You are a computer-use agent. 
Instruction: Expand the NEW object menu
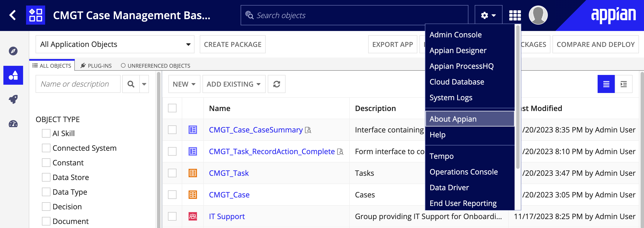pos(184,84)
